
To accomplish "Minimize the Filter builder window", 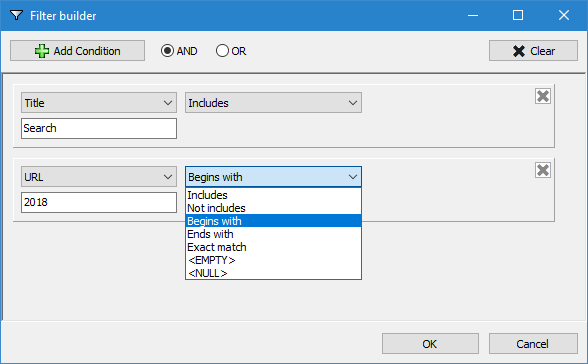I will 473,15.
